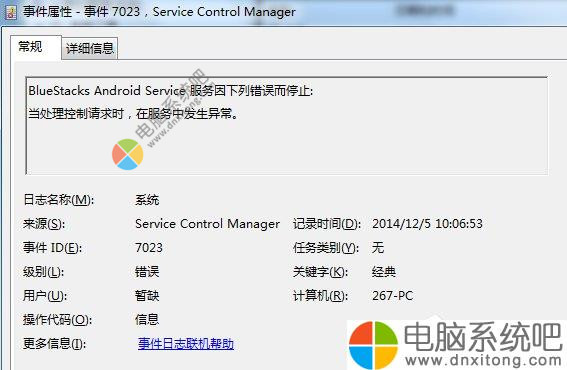Click the 日志名称 value 系统
The width and height of the screenshot is (567, 370).
[147, 200]
